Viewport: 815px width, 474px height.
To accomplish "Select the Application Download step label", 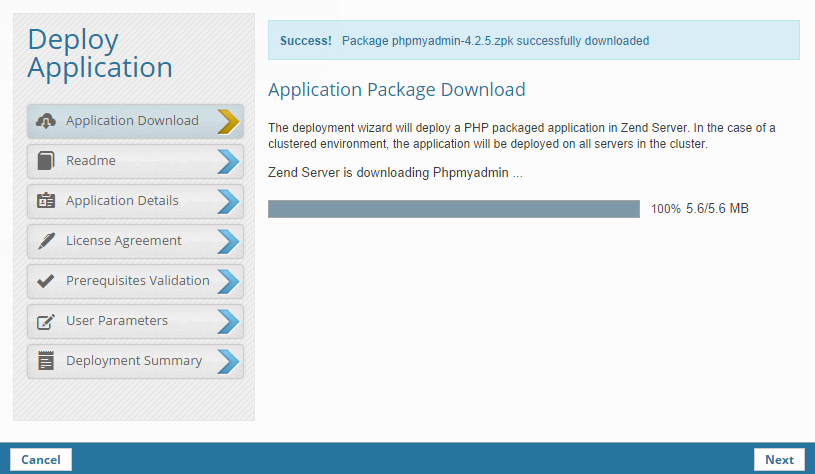I will tap(132, 121).
